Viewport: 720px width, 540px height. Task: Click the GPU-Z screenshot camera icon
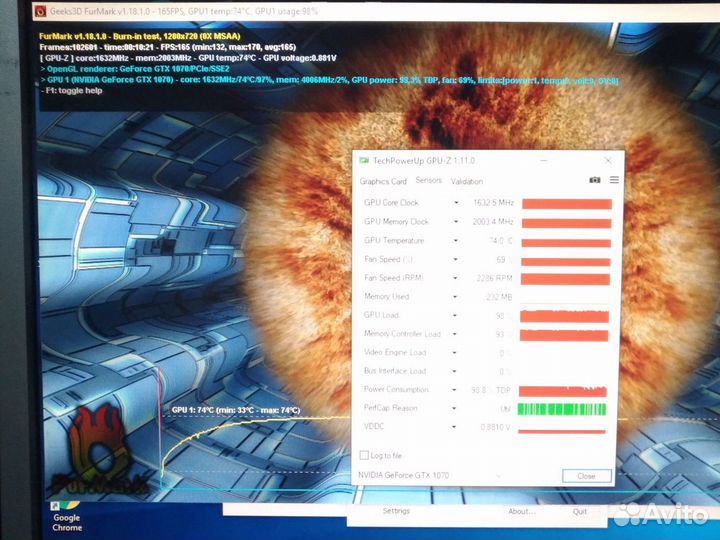595,180
